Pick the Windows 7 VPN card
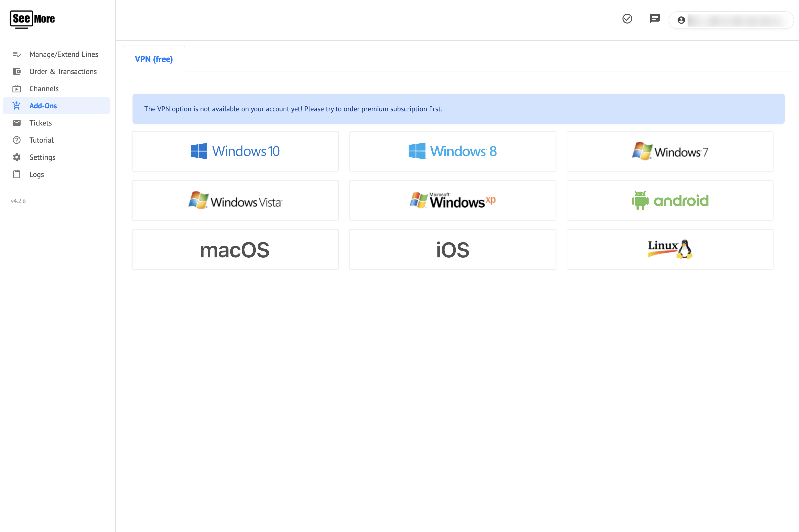Image resolution: width=799 pixels, height=532 pixels. coord(670,151)
